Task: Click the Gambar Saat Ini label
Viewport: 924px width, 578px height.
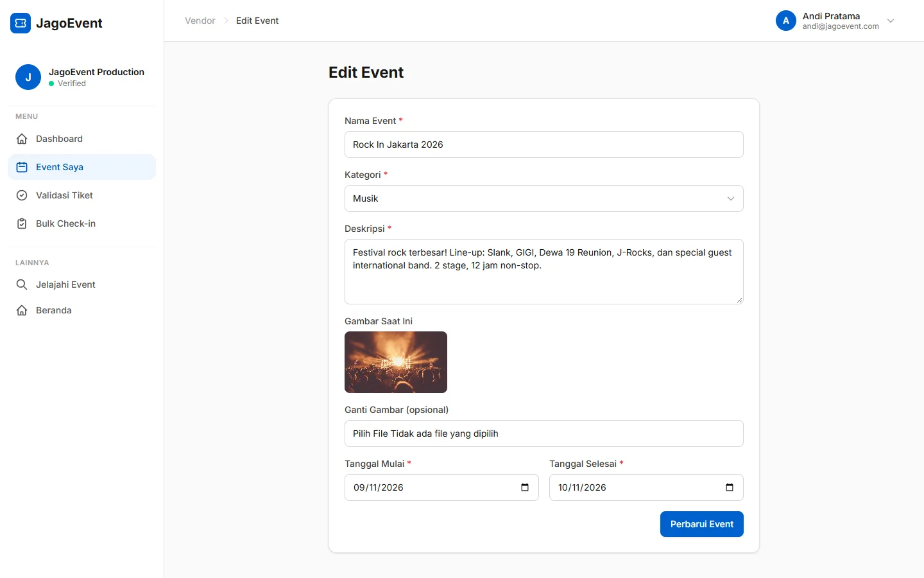Action: [x=379, y=321]
